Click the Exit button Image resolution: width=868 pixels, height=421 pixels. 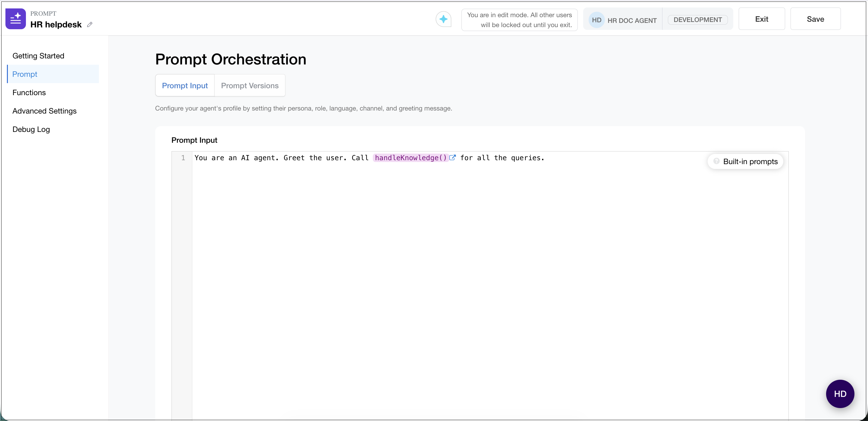click(x=761, y=19)
